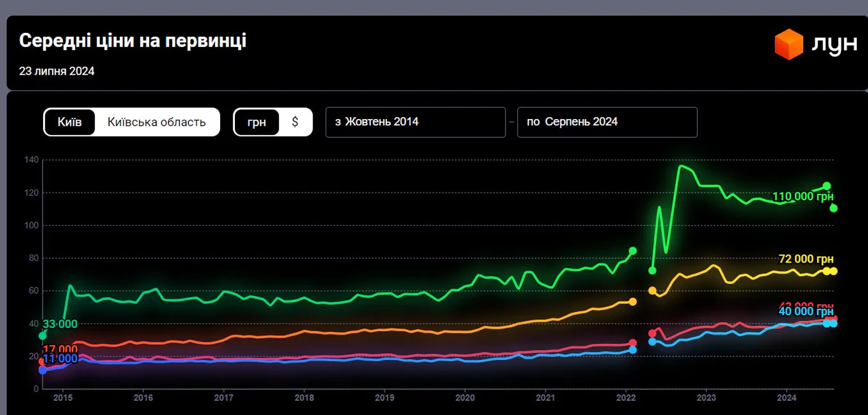Image resolution: width=868 pixels, height=415 pixels.
Task: Click blue line start point labeled 11 000
Action: tap(43, 370)
